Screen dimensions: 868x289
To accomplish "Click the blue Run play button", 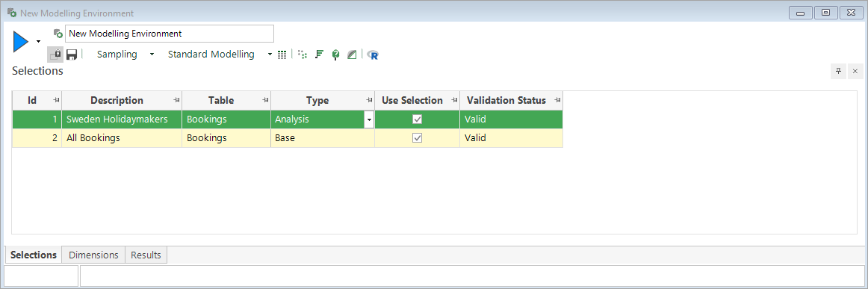I will point(20,42).
